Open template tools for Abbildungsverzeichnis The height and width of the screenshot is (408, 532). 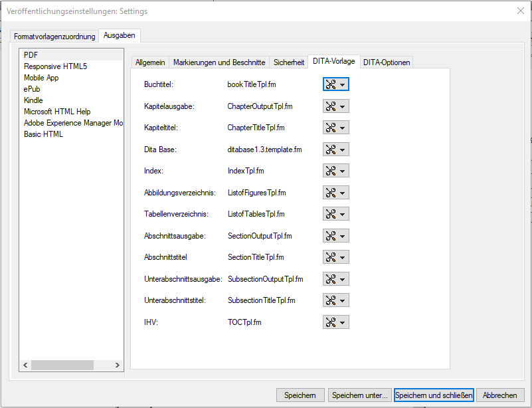pyautogui.click(x=332, y=192)
